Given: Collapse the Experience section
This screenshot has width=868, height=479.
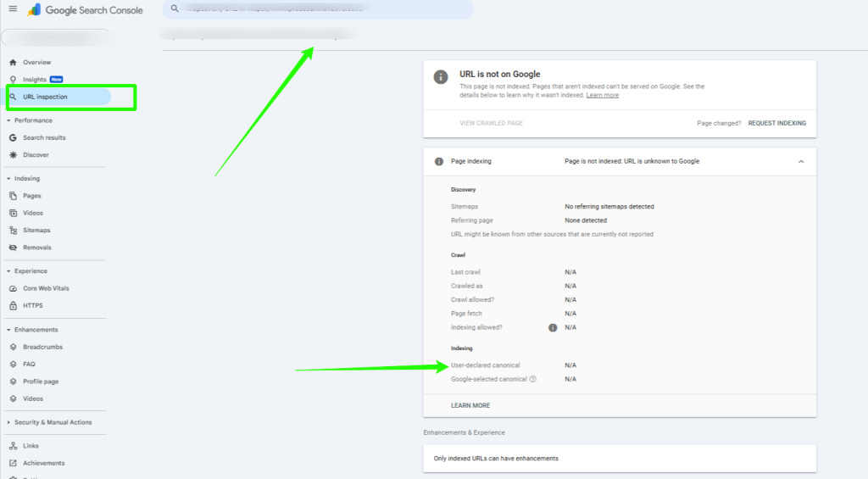Looking at the screenshot, I should click(x=8, y=271).
